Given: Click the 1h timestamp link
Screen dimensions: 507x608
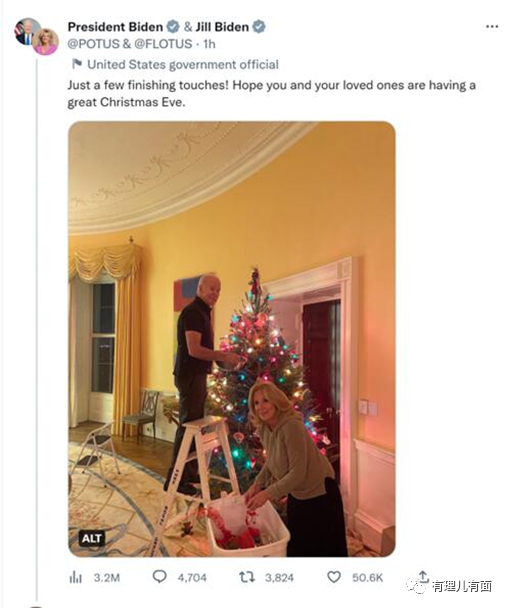Looking at the screenshot, I should pos(209,44).
